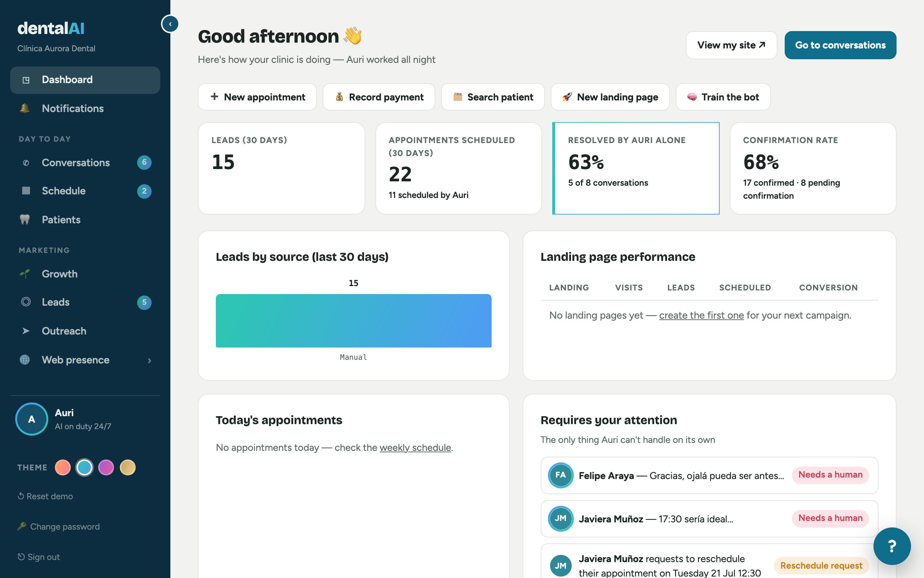Open Growth in the sidebar
This screenshot has width=924, height=578.
[x=85, y=274]
